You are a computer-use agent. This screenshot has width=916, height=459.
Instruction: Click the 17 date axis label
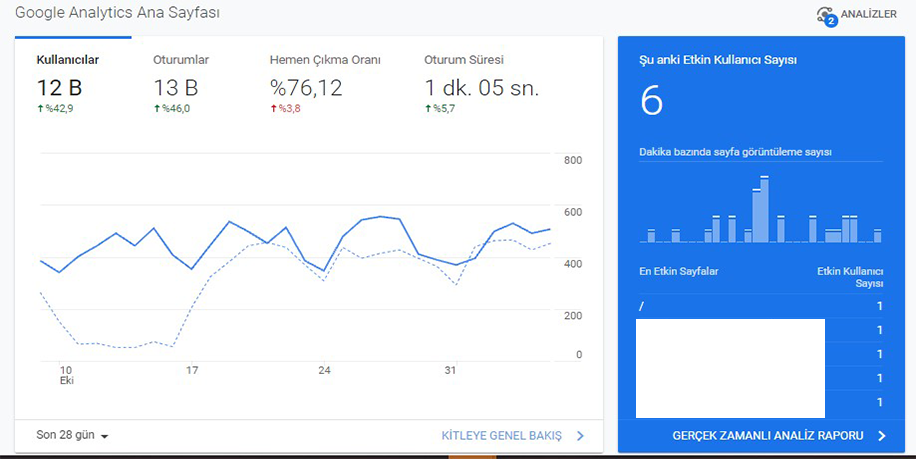pos(192,370)
